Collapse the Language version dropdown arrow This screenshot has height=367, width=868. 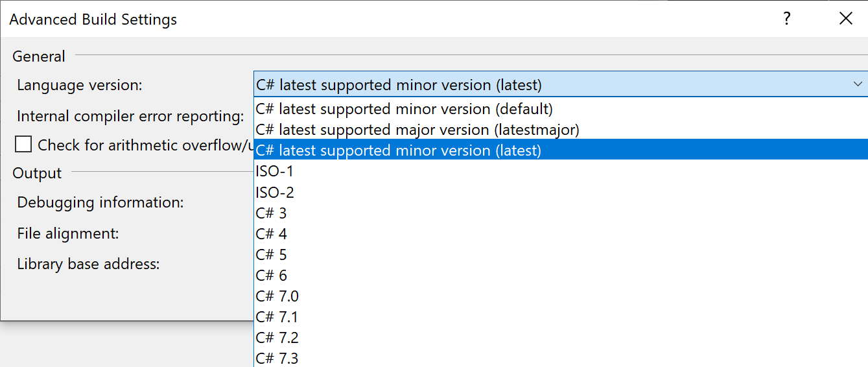pos(858,84)
